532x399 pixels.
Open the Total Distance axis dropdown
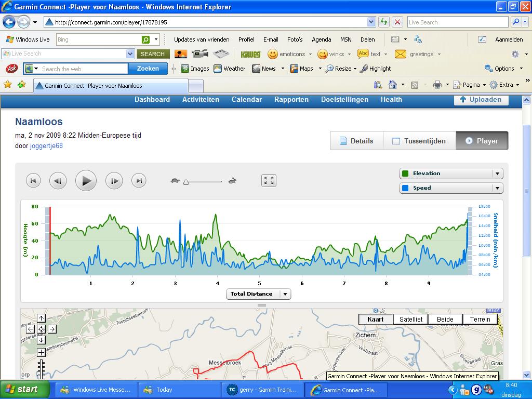pos(259,294)
